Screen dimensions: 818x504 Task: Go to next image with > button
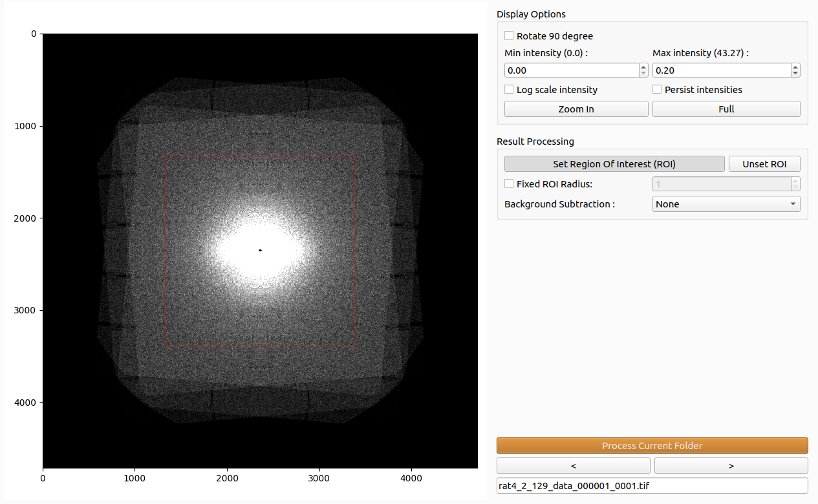point(731,466)
